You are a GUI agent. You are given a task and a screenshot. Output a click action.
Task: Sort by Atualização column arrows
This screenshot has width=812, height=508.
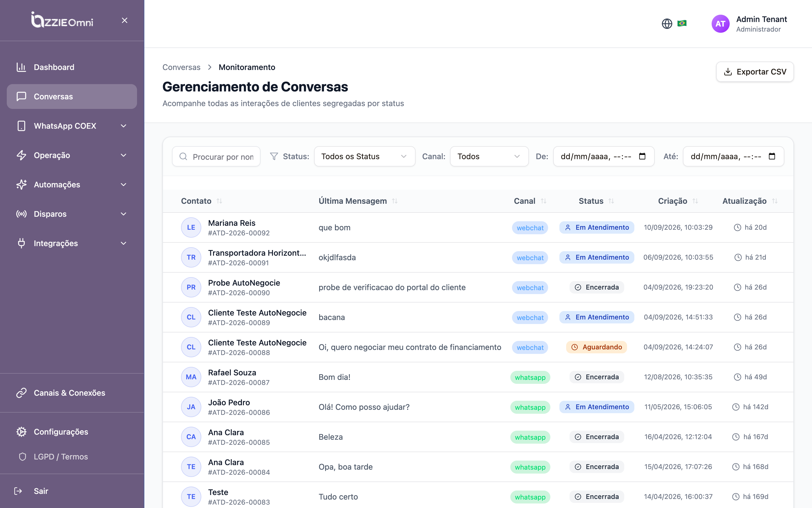pos(775,201)
